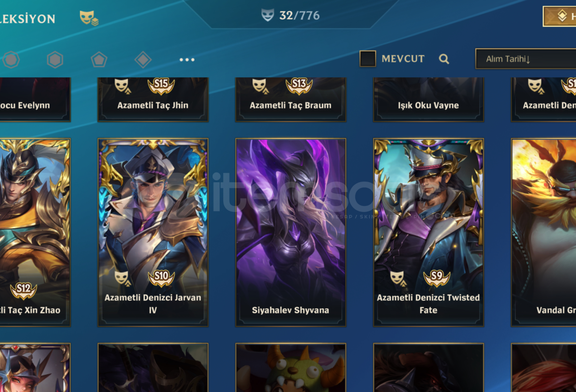Click the gold mask coins icon

(x=89, y=18)
